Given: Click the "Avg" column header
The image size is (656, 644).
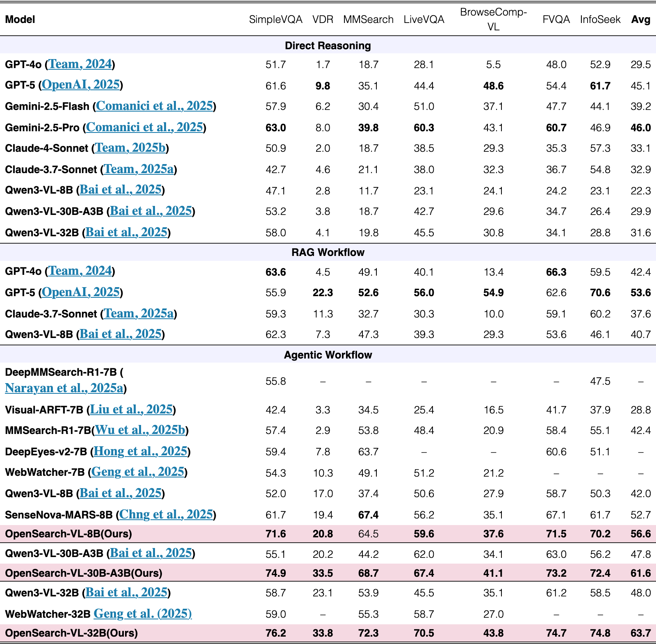Looking at the screenshot, I should [x=641, y=19].
